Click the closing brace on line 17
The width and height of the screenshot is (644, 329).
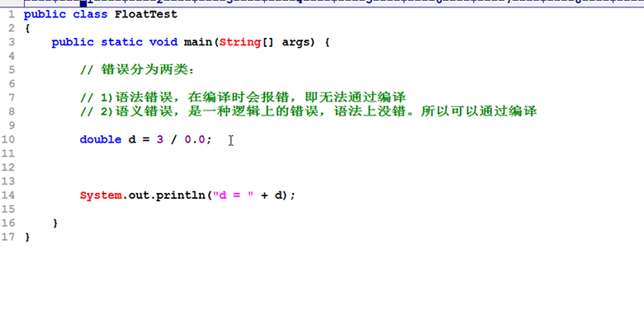pos(27,237)
